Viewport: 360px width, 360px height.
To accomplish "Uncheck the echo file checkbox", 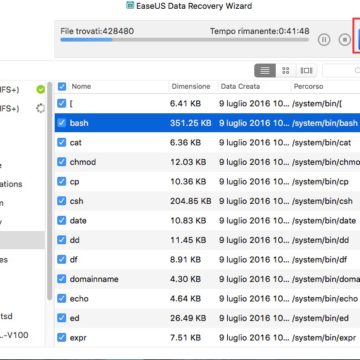I will pos(62,298).
